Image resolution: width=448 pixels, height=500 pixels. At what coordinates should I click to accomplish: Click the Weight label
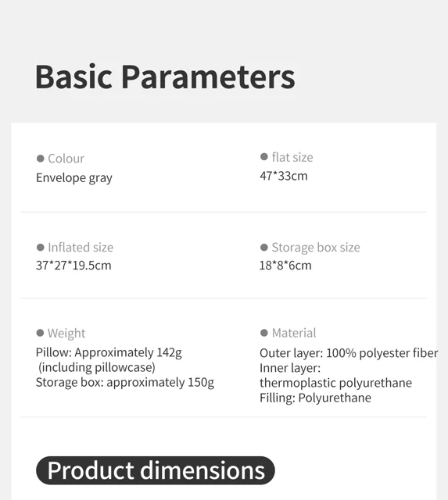click(66, 334)
